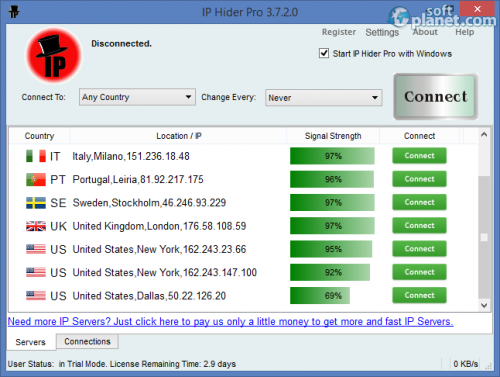This screenshot has width=500, height=377.
Task: Select the Italy,Milano,151.236.18.48 entry
Action: click(x=131, y=156)
